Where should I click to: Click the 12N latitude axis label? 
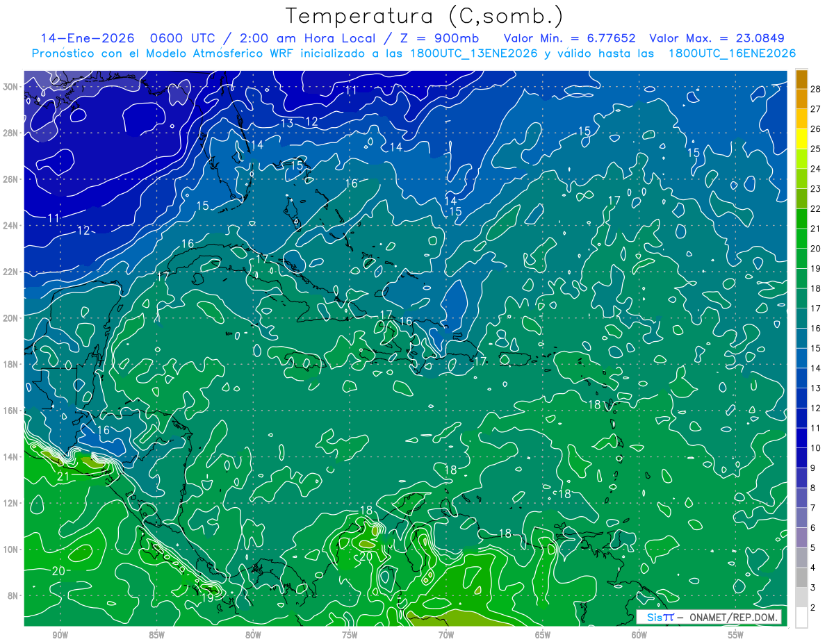point(11,503)
